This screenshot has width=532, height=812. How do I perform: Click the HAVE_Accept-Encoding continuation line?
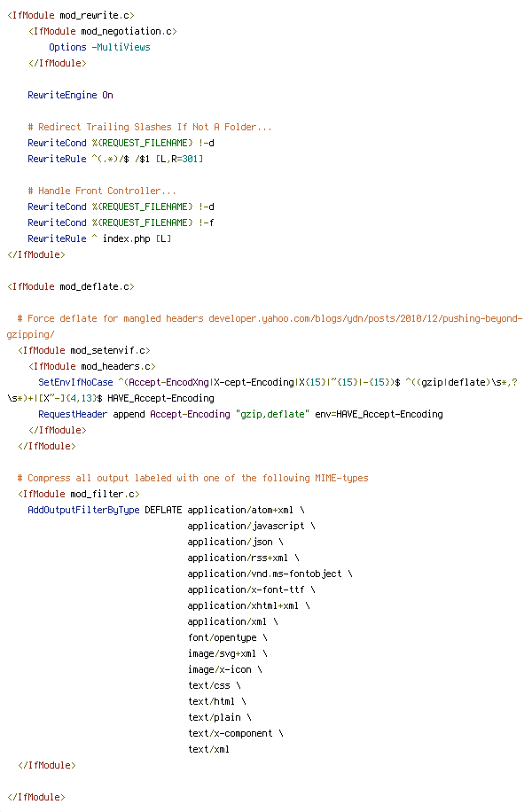[110, 398]
